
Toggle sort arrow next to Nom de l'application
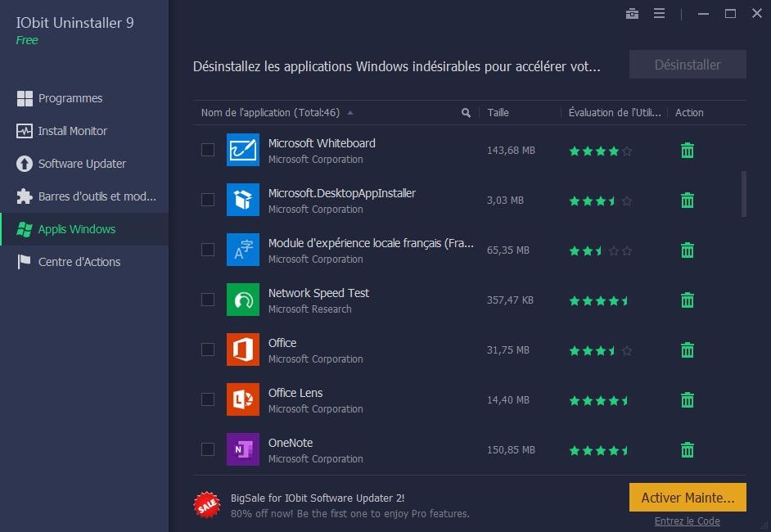tap(350, 113)
